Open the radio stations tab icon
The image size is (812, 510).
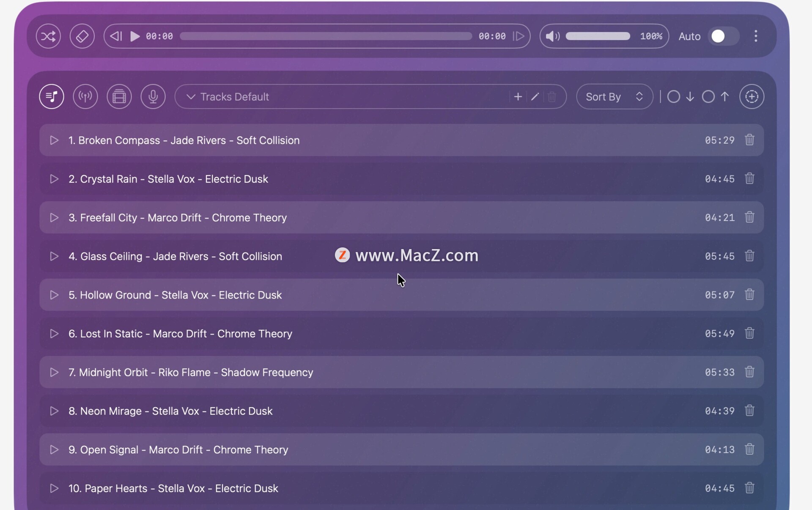click(85, 97)
